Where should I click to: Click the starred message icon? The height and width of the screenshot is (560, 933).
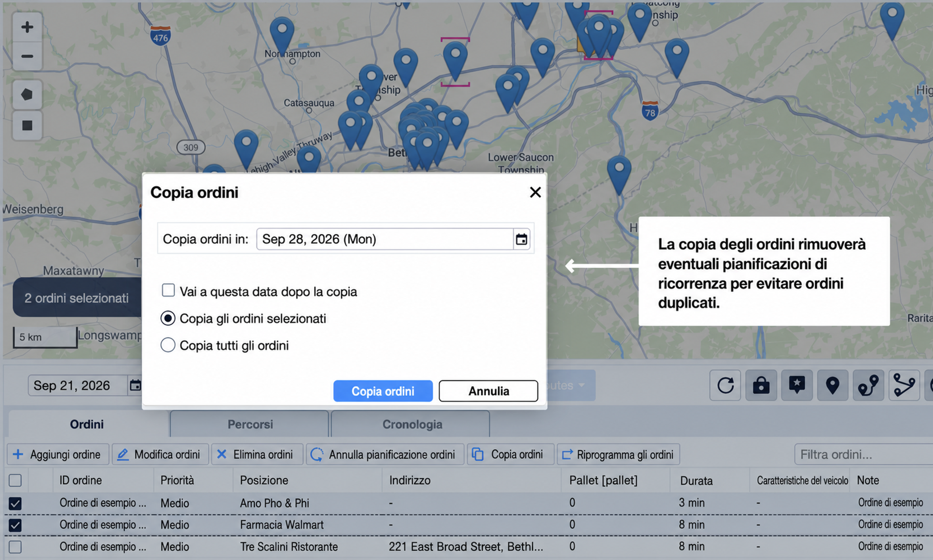point(797,385)
